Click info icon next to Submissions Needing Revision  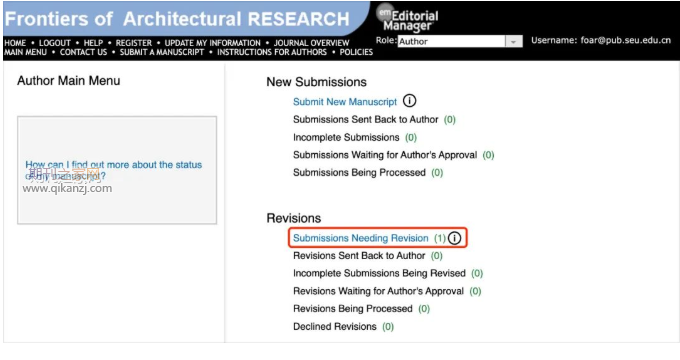[x=454, y=238]
